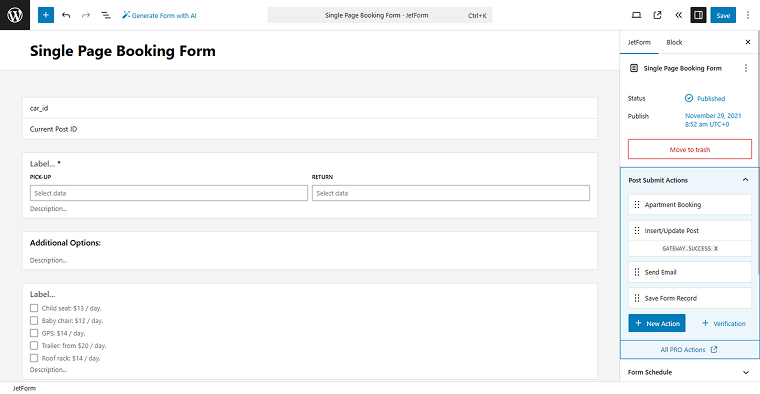Click Move to trash

pyautogui.click(x=690, y=149)
